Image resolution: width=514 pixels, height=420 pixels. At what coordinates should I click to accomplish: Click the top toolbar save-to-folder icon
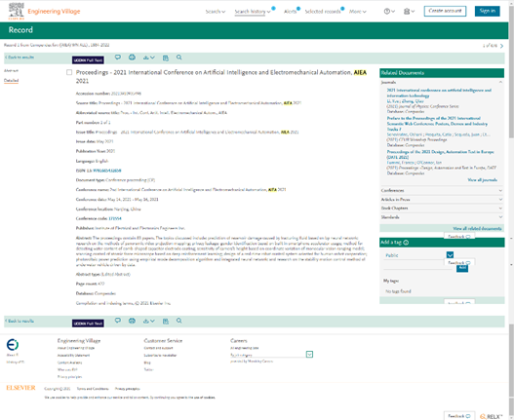166,58
